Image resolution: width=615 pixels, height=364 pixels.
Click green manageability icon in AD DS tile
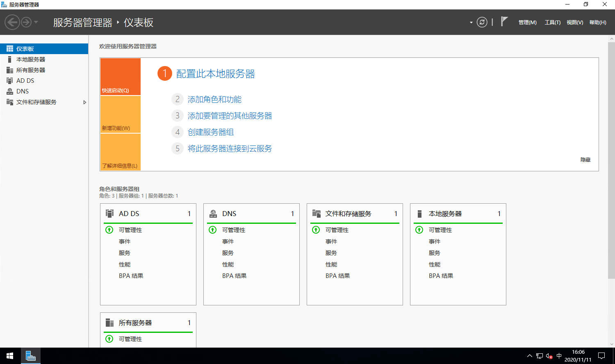[x=109, y=230]
